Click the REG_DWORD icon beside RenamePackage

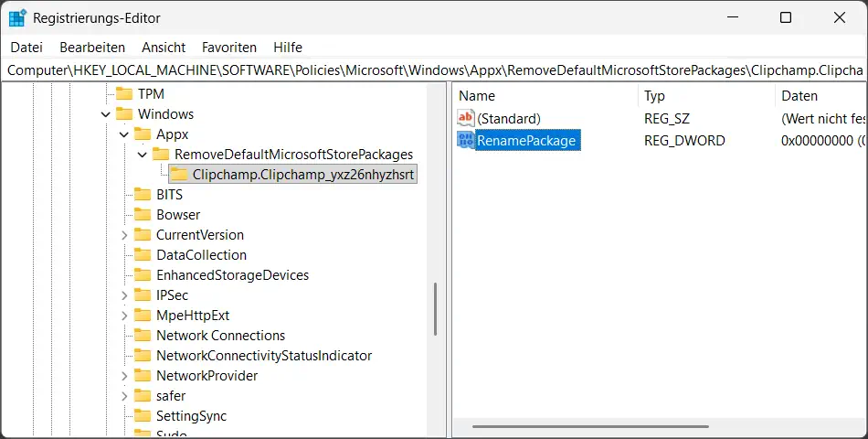point(465,141)
